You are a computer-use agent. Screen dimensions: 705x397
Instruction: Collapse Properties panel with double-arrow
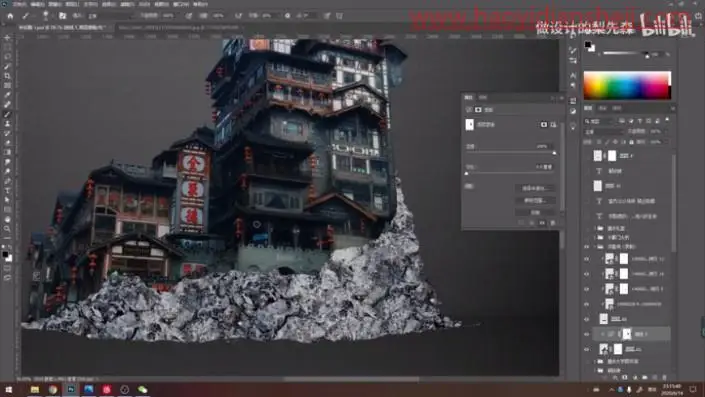(553, 98)
